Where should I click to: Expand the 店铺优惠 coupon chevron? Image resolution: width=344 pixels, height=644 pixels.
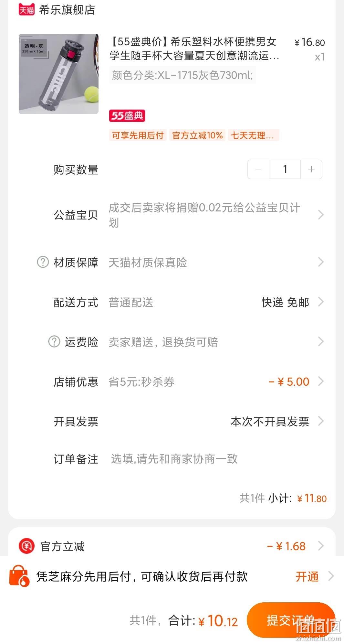(321, 381)
